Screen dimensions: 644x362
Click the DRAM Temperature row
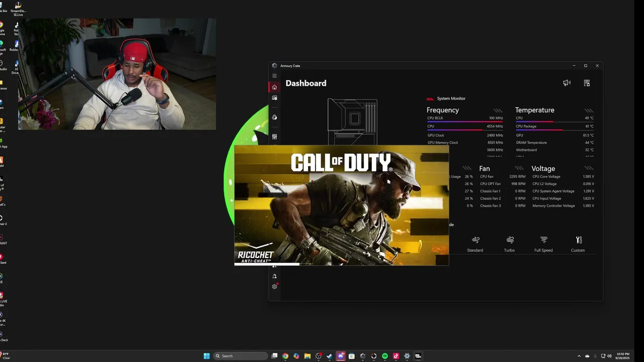tap(554, 143)
